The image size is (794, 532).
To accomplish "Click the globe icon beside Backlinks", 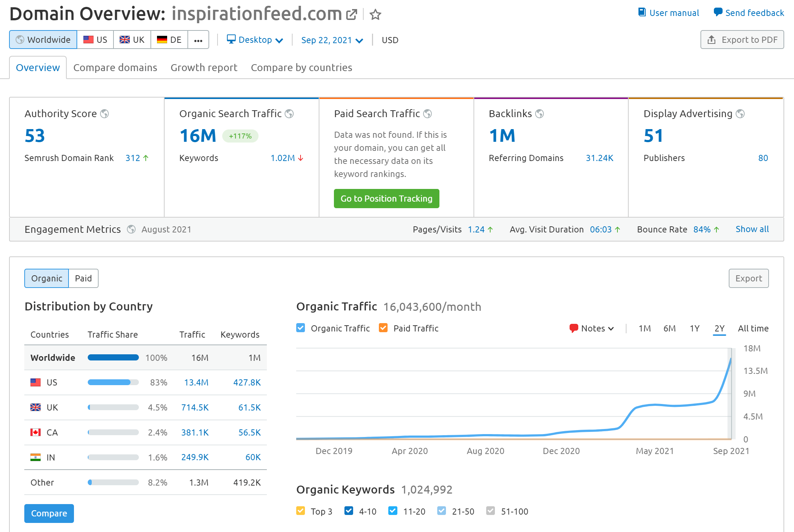I will coord(539,114).
